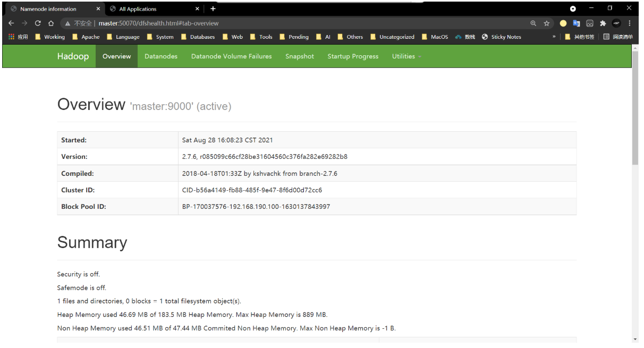
Task: Open the Tools bookmarks folder
Action: 261,37
